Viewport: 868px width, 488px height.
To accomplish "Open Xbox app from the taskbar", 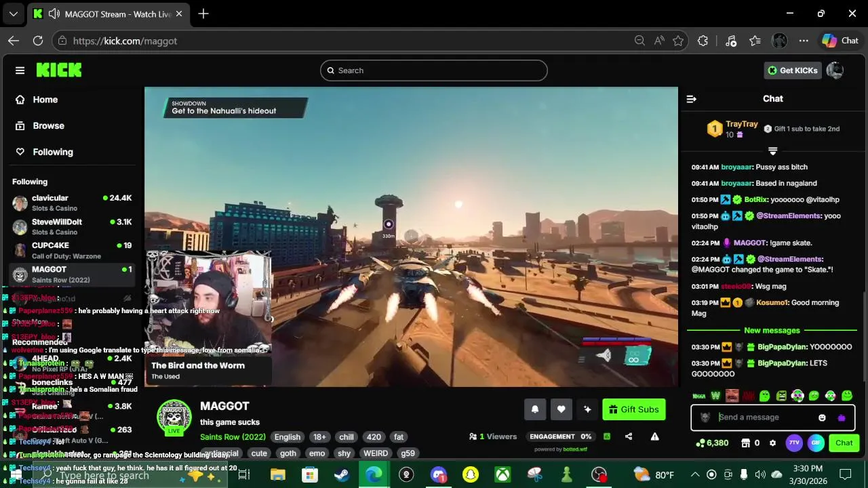I will [502, 475].
